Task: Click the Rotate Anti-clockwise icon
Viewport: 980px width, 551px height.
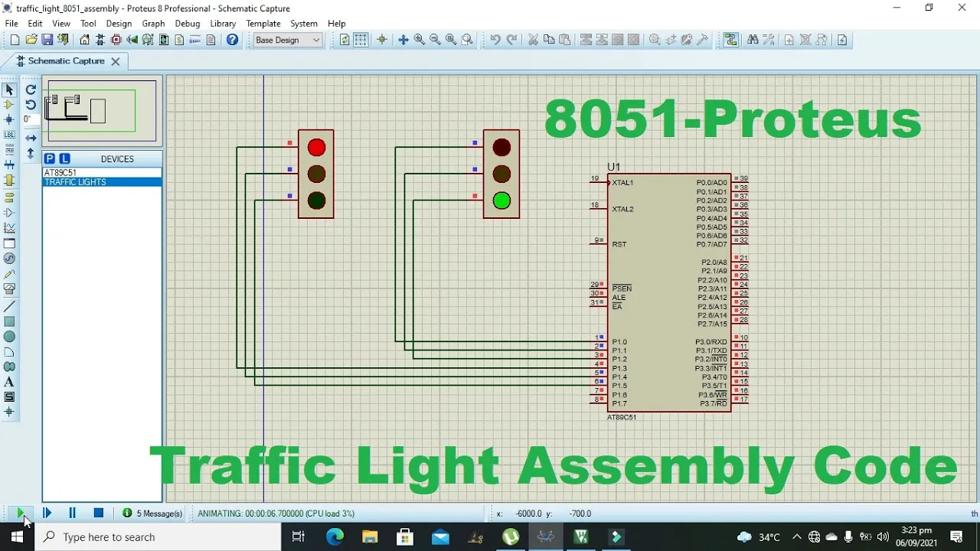Action: (x=31, y=105)
